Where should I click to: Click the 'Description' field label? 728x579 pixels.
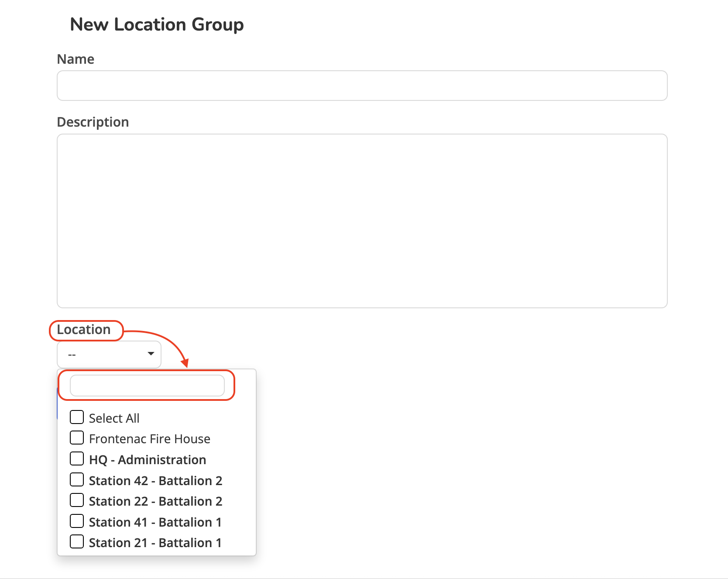pos(93,122)
